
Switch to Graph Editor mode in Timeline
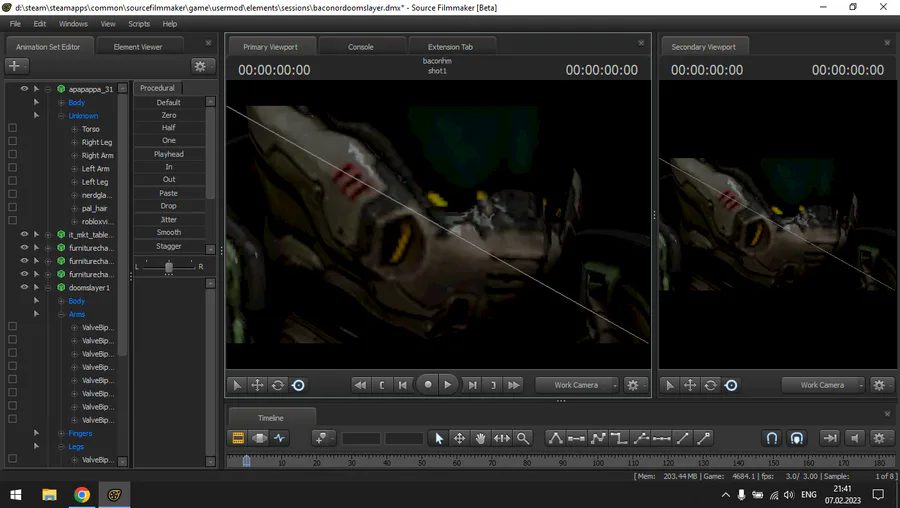click(x=280, y=439)
